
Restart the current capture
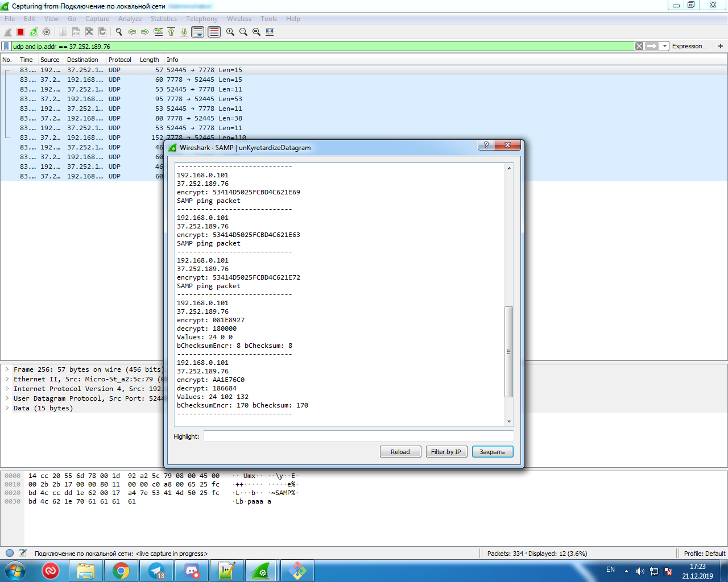34,32
